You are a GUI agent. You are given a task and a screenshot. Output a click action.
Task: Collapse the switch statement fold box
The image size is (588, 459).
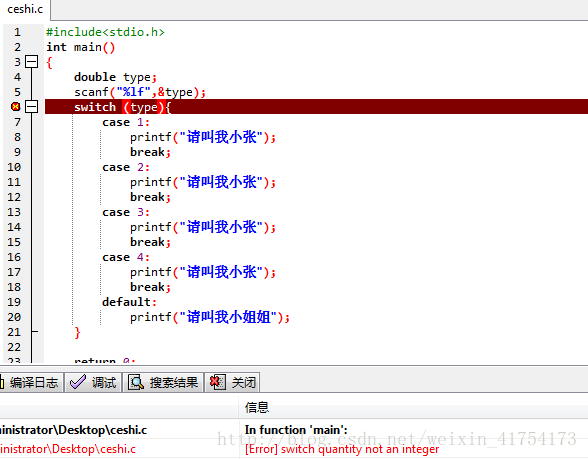click(32, 107)
